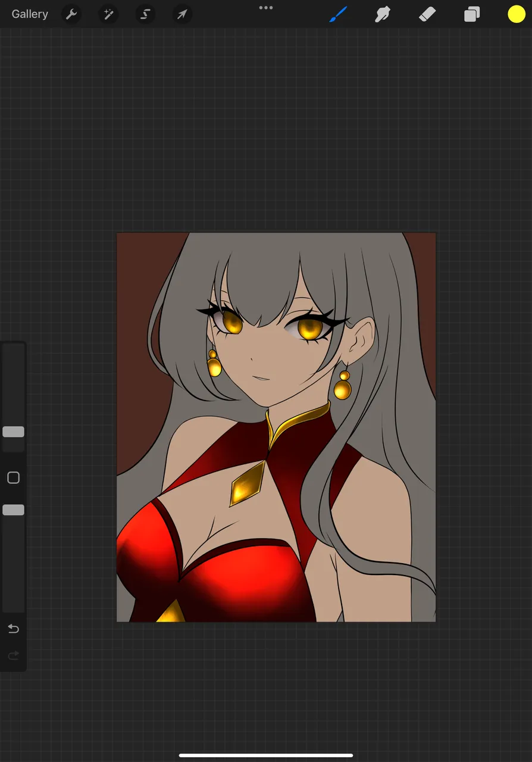Click the brush opacity slider handle
The width and height of the screenshot is (532, 762).
(13, 510)
